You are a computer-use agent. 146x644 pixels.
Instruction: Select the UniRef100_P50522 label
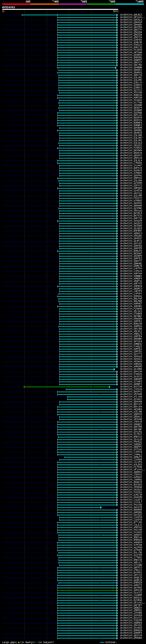131,442
